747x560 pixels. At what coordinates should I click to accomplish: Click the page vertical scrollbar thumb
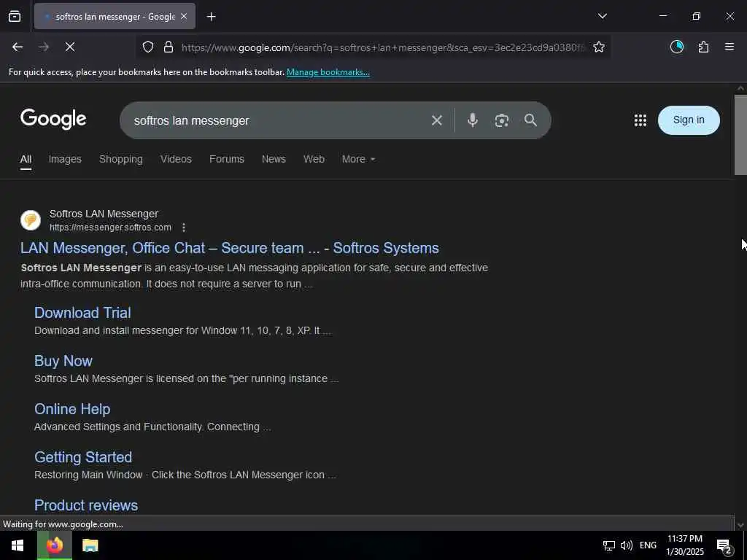[740, 135]
